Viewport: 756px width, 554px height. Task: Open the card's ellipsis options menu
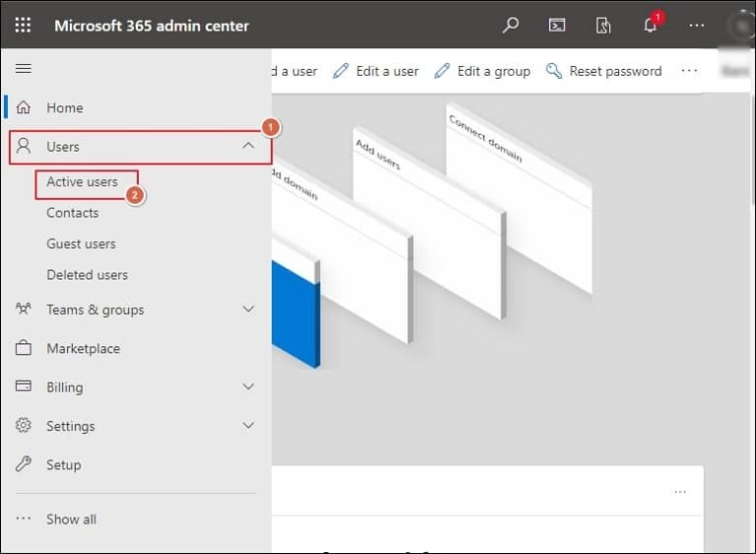pos(680,491)
